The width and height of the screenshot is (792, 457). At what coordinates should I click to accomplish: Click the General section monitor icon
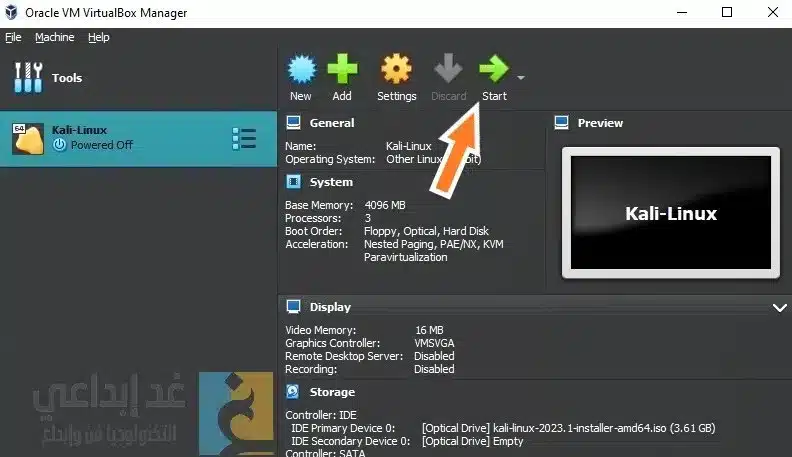(x=293, y=123)
